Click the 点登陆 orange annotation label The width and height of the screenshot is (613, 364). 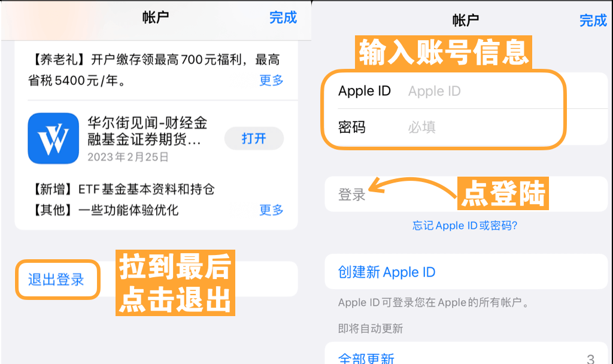click(503, 193)
